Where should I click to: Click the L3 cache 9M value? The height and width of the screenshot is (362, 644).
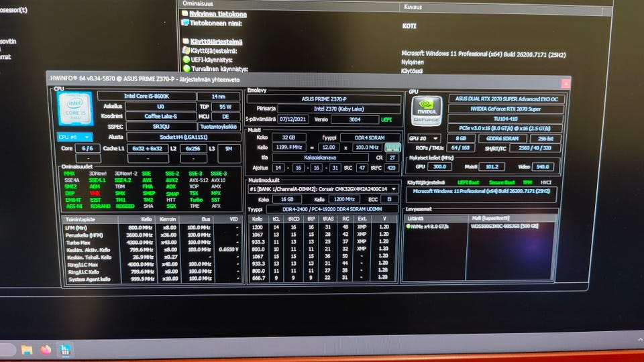click(x=229, y=149)
